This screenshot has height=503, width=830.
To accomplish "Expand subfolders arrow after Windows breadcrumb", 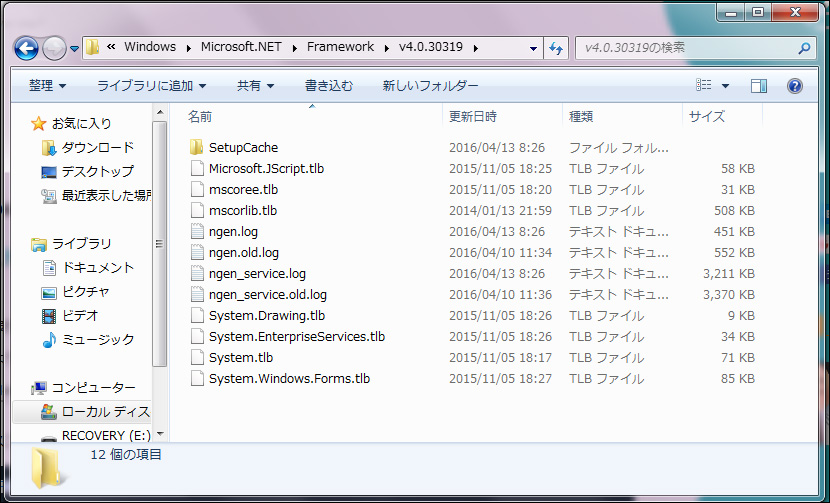I will pos(189,48).
